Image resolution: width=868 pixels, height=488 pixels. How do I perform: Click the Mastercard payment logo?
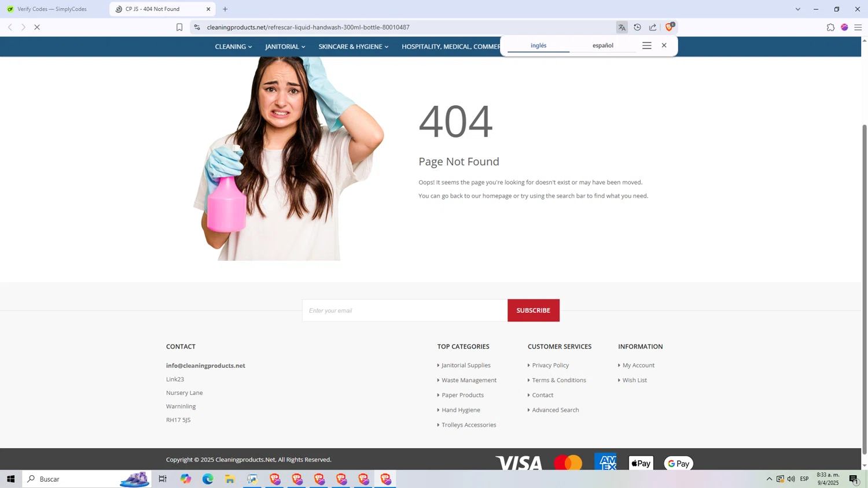coord(568,463)
